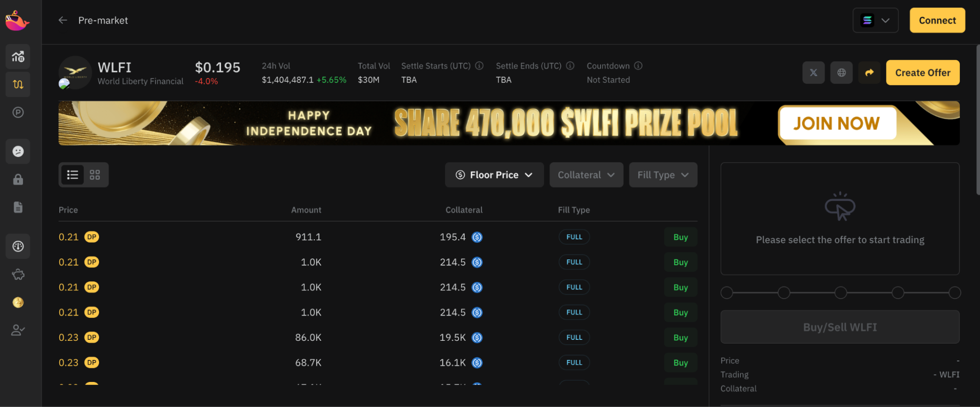This screenshot has height=407, width=980.
Task: Click Countdown 'Not Started' status
Action: click(608, 80)
